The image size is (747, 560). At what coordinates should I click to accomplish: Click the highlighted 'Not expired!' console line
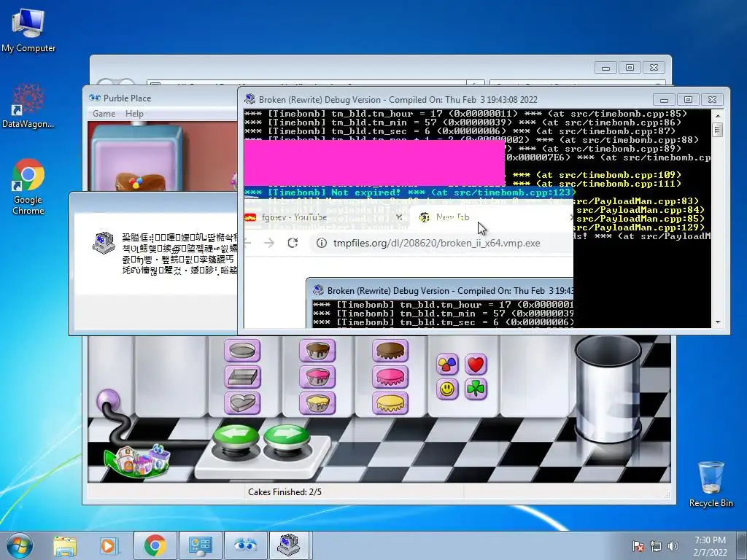(x=410, y=192)
